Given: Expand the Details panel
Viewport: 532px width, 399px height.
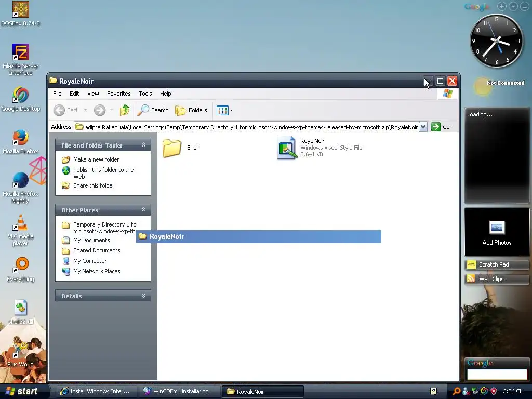Looking at the screenshot, I should point(143,296).
